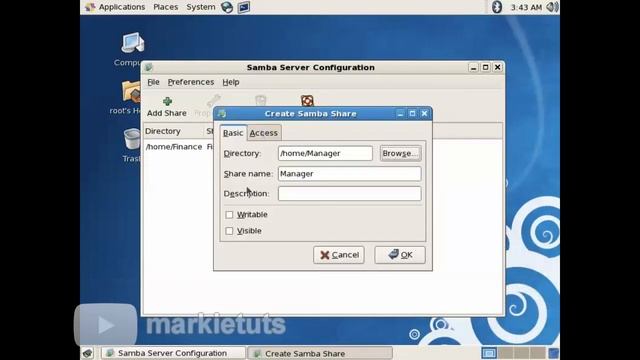Open the Trash desktop icon
Screen dimensions: 640x360
(132, 139)
